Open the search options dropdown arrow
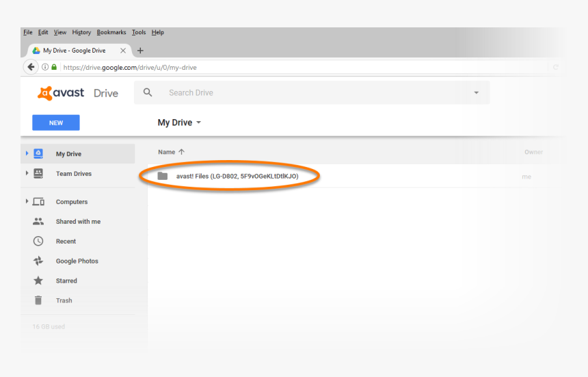588x377 pixels. coord(477,92)
